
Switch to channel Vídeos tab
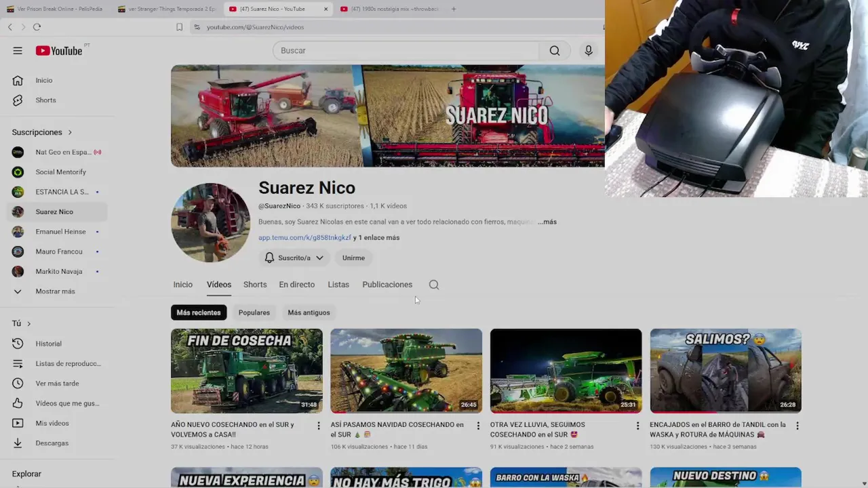[219, 285]
